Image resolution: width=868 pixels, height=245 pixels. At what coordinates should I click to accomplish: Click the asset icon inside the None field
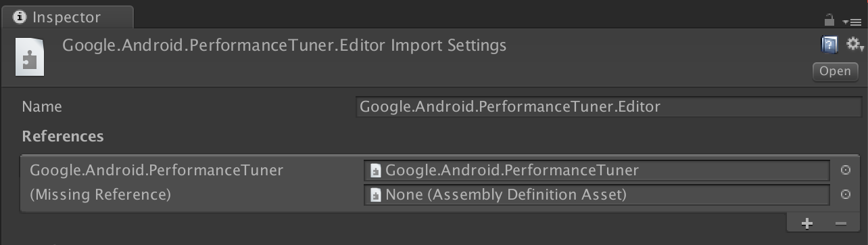point(376,196)
